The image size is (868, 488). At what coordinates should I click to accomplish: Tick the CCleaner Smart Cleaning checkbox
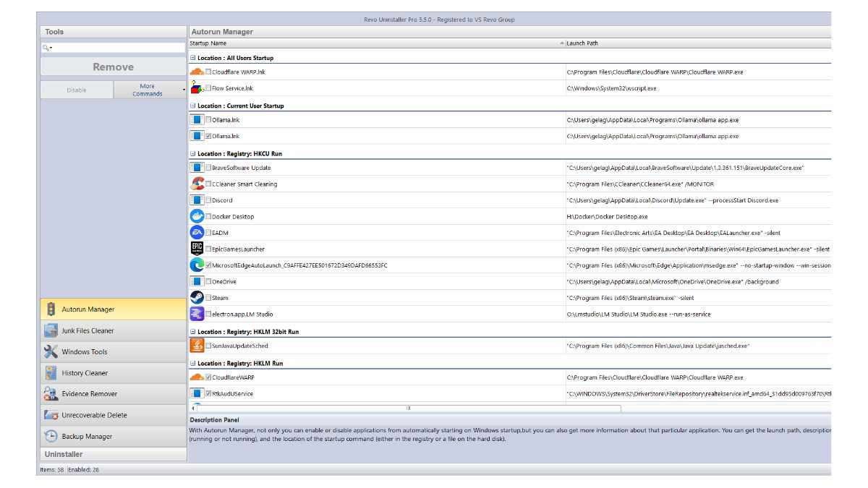[x=208, y=184]
